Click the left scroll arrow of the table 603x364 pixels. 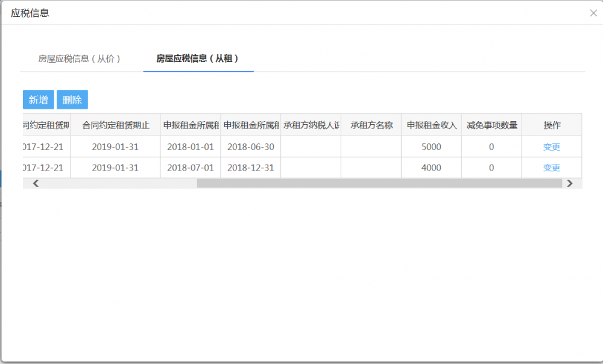36,183
